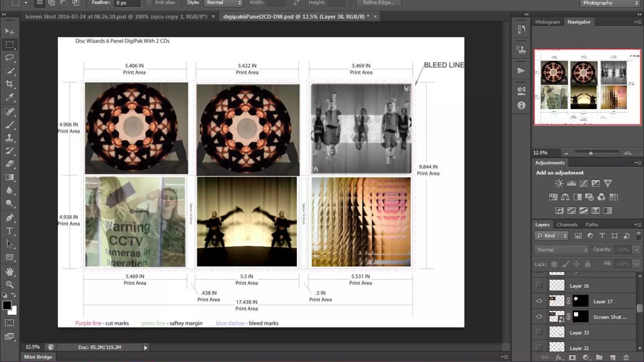
Task: Click the Refine Edge button
Action: pos(379,3)
